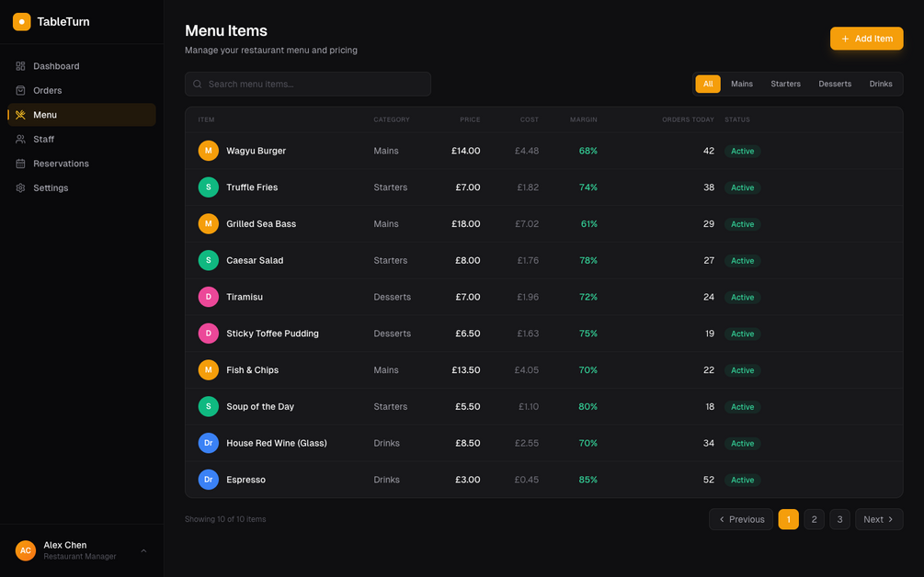Click the TableTurn logo icon

[21, 21]
